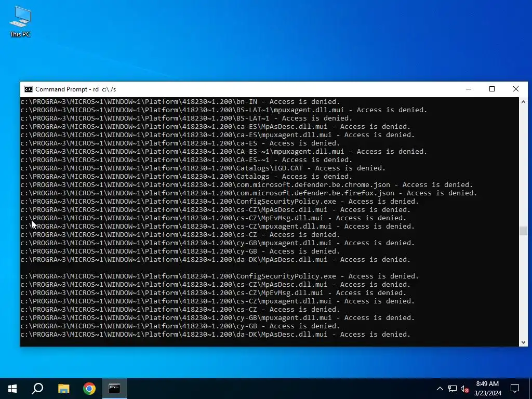
Task: Close the Command Prompt window
Action: (516, 89)
